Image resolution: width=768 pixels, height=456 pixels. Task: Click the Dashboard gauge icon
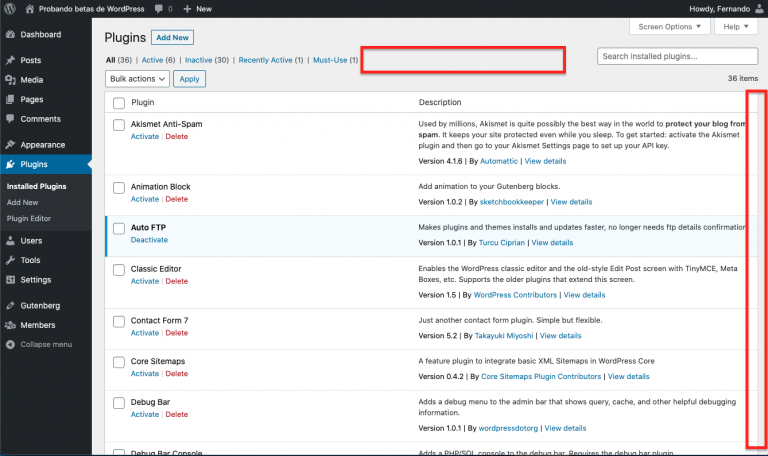tap(10, 34)
